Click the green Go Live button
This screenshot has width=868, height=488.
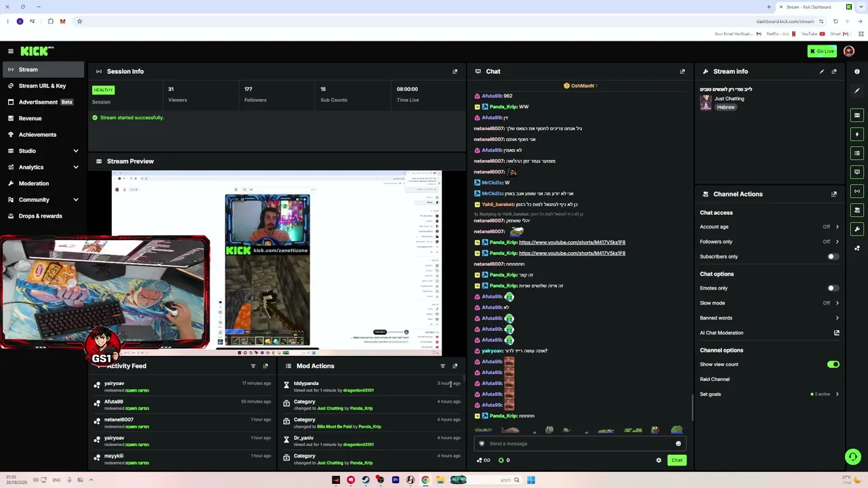(x=822, y=51)
